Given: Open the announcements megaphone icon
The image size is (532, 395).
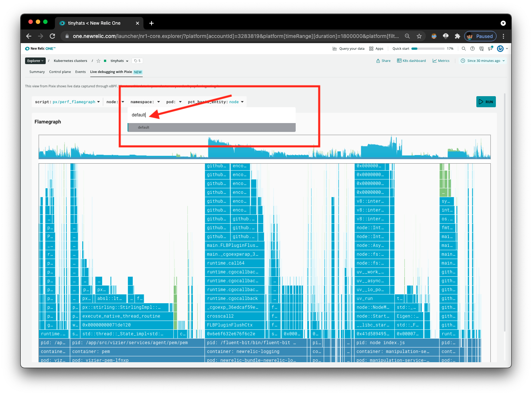Looking at the screenshot, I should [490, 48].
